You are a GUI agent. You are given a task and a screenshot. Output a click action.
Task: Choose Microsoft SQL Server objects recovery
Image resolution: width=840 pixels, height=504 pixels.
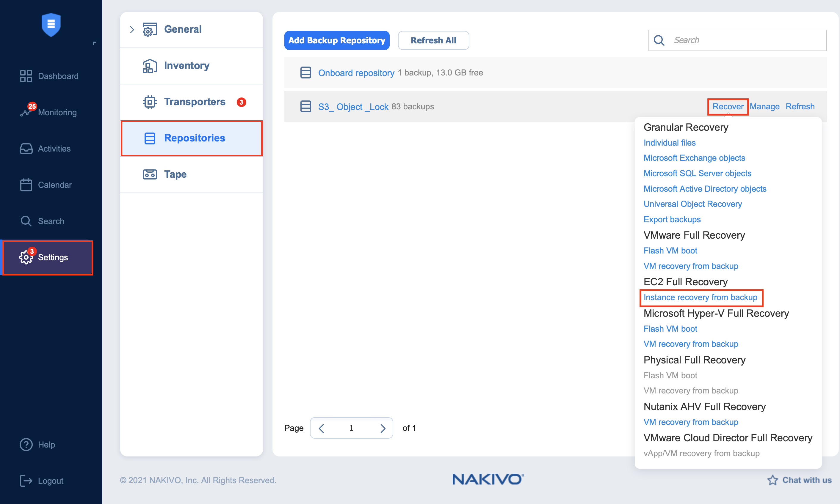pos(697,173)
